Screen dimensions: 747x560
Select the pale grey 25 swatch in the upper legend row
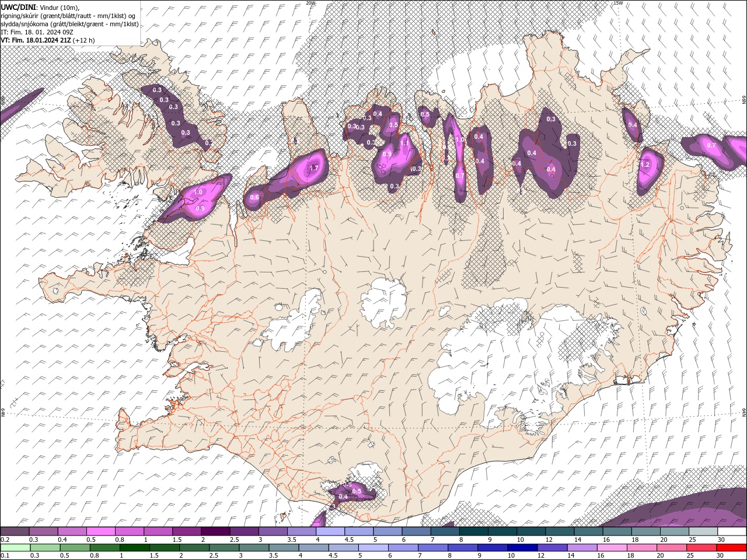point(703,531)
